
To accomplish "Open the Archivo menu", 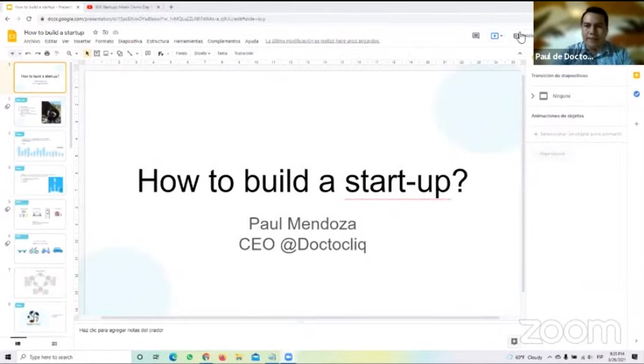I will 32,42.
